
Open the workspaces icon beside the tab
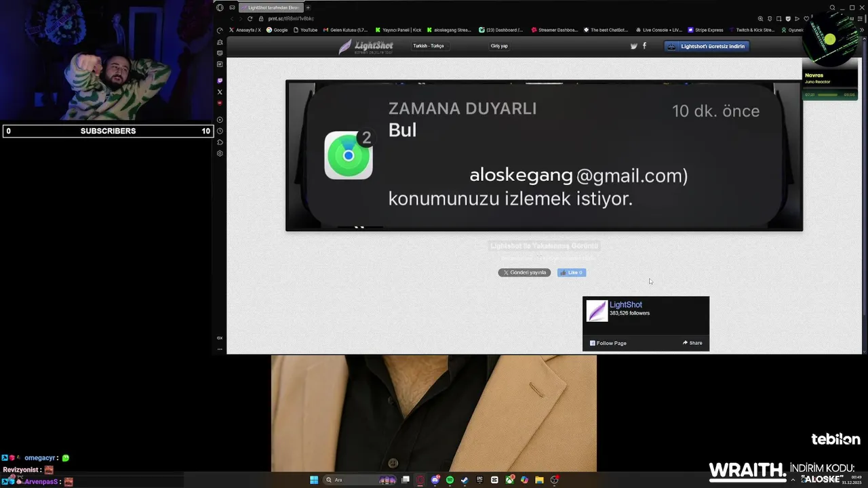click(232, 7)
